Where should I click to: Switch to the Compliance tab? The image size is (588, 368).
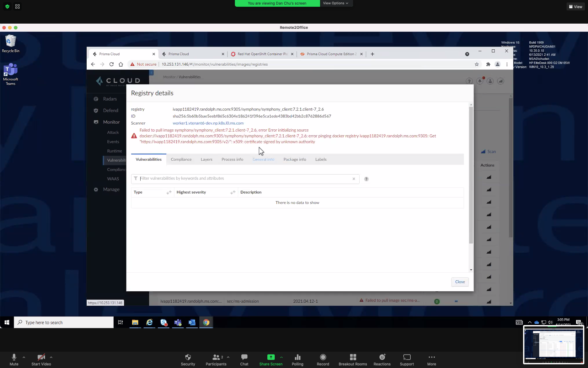coord(181,159)
